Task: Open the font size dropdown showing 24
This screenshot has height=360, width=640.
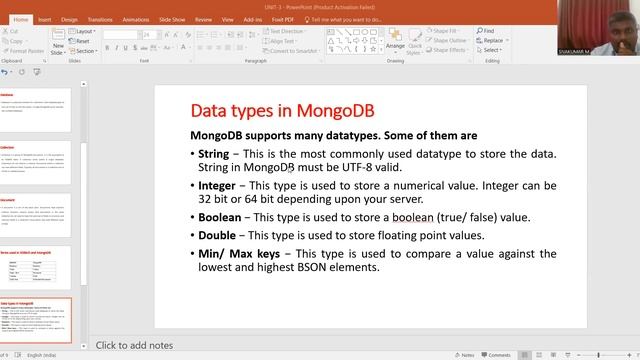Action: tap(159, 35)
